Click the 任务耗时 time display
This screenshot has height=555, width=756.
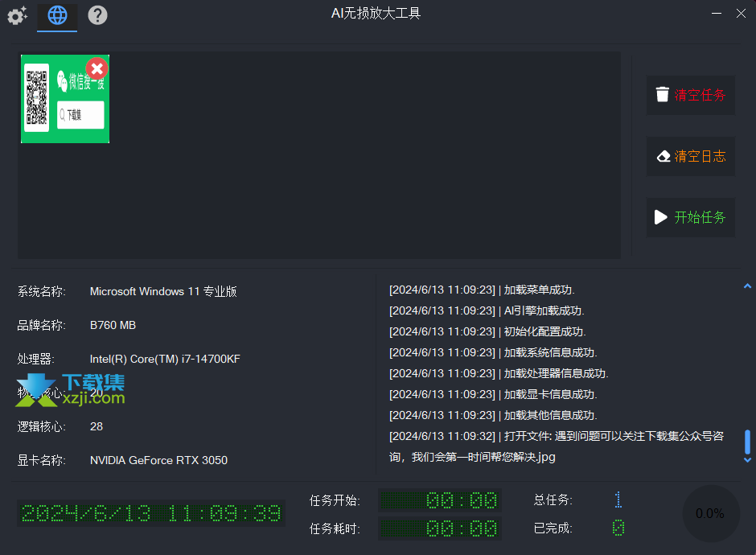440,528
